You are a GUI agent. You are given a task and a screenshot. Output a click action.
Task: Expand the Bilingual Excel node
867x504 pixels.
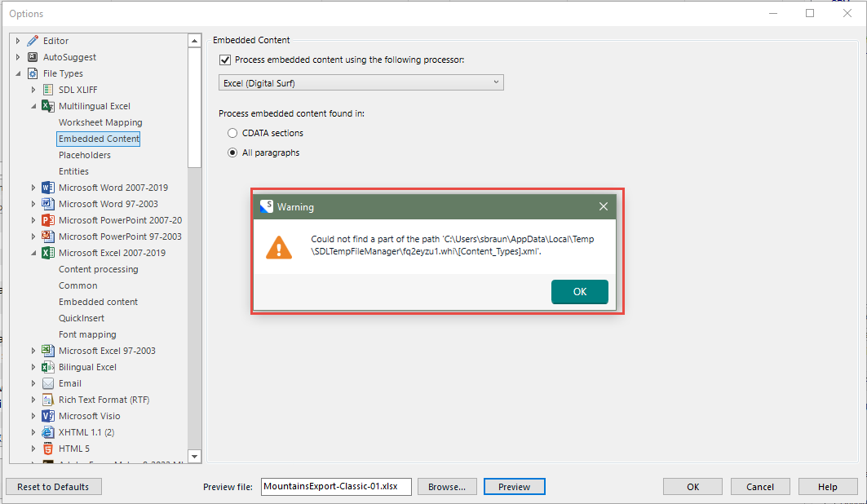pos(33,367)
